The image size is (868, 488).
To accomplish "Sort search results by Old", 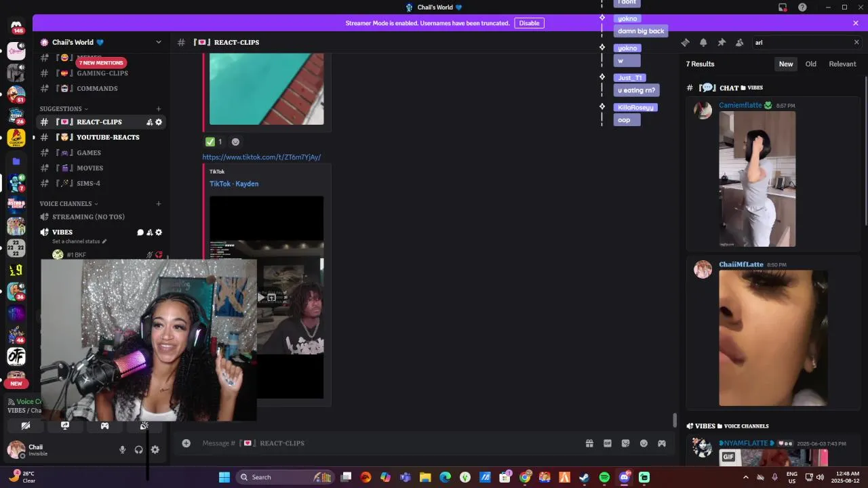I will (x=810, y=64).
